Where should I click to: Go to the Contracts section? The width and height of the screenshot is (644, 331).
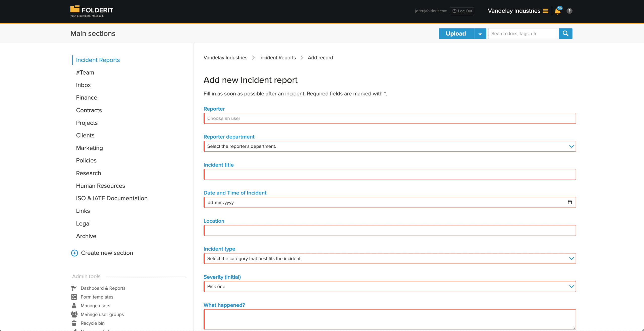click(x=89, y=110)
